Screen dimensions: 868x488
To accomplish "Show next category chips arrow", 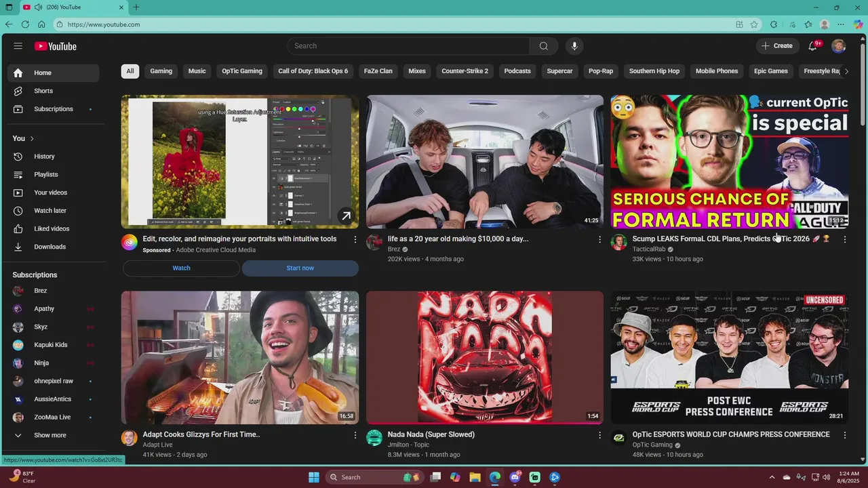I will click(x=846, y=71).
